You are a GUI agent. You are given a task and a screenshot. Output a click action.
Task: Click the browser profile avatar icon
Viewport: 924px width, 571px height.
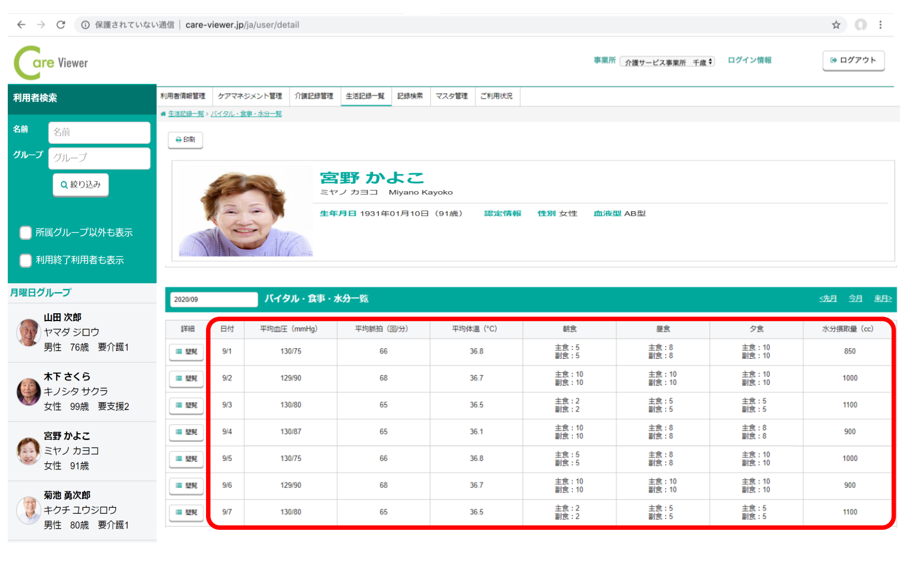861,24
